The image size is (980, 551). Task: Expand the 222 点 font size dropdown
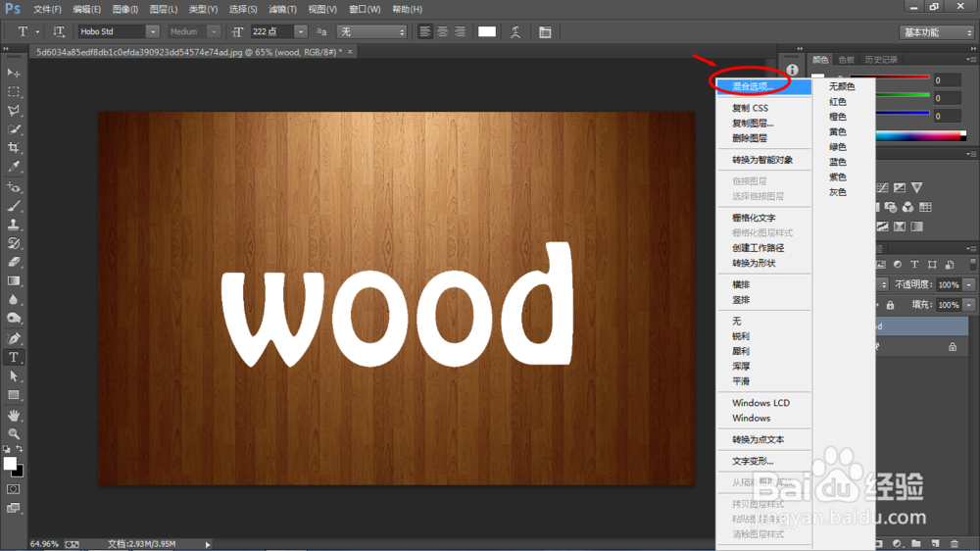[x=300, y=32]
